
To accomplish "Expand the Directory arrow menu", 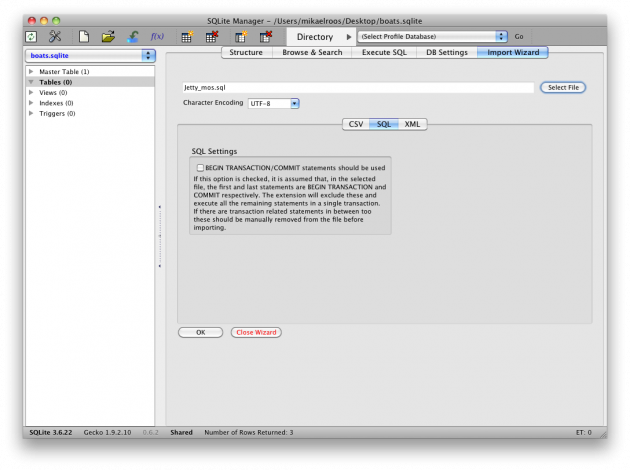I will click(x=349, y=37).
